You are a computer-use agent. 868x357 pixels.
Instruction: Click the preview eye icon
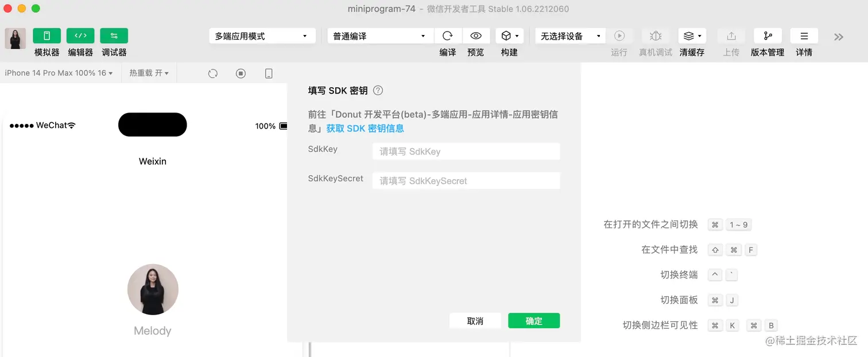tap(476, 36)
